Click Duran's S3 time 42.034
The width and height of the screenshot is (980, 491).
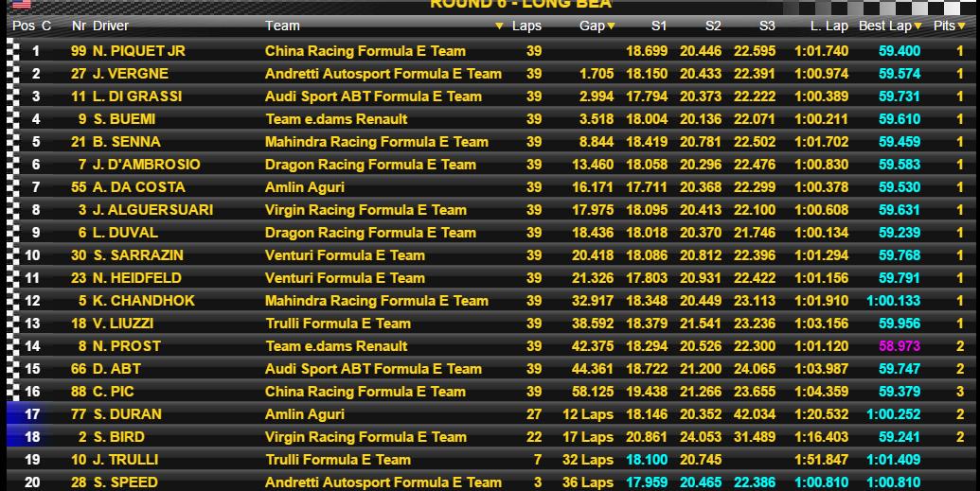pos(755,414)
